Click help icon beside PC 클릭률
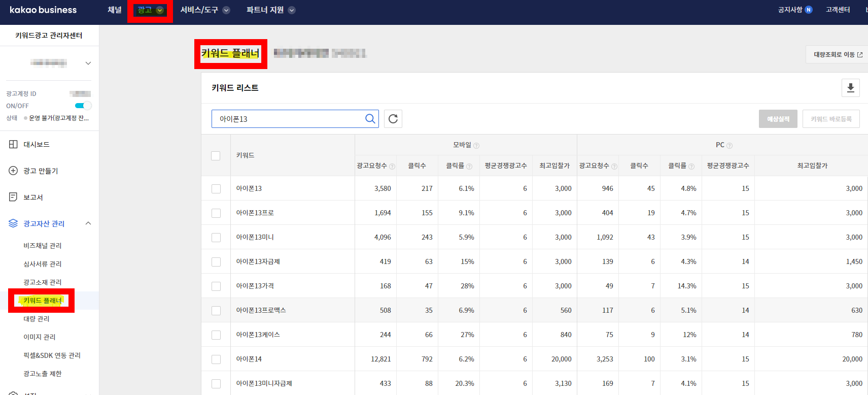The image size is (868, 395). 691,167
